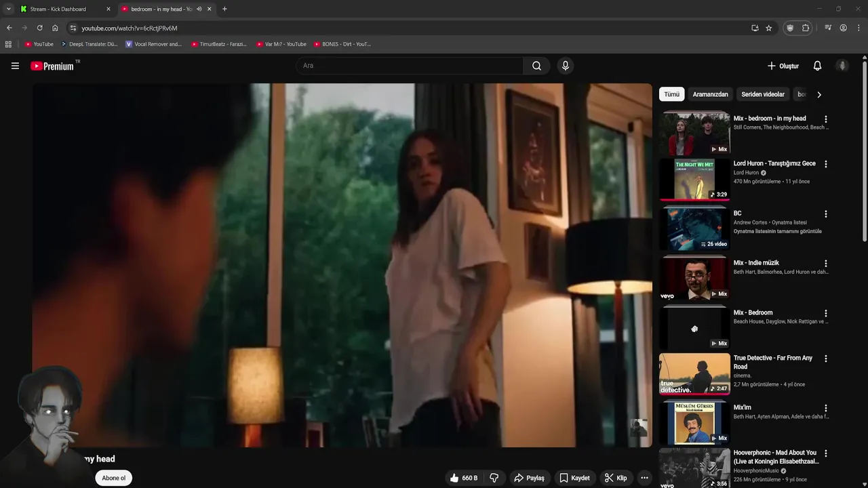Go to browser home page

pyautogui.click(x=55, y=28)
